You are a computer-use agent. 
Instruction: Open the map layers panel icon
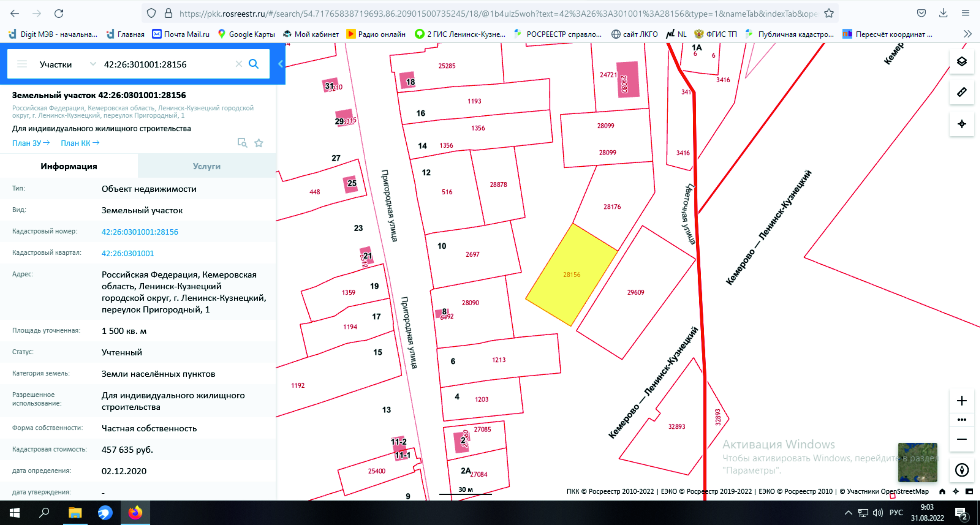pyautogui.click(x=961, y=62)
